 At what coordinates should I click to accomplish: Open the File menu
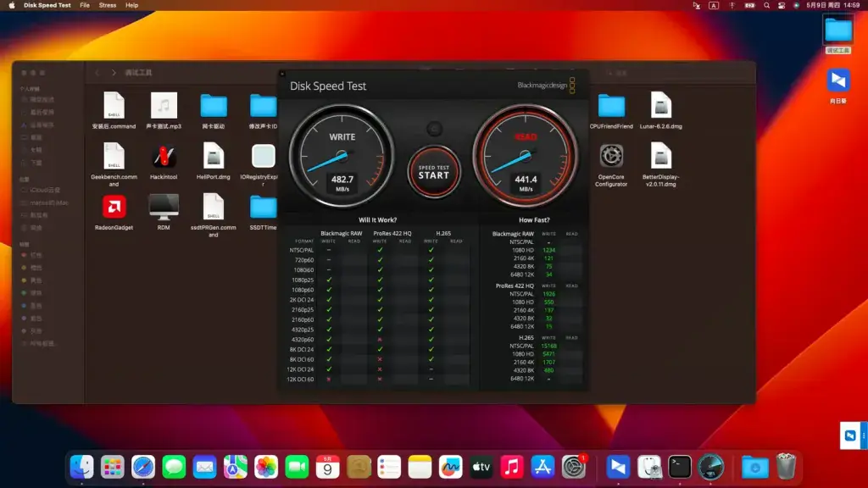tap(85, 5)
